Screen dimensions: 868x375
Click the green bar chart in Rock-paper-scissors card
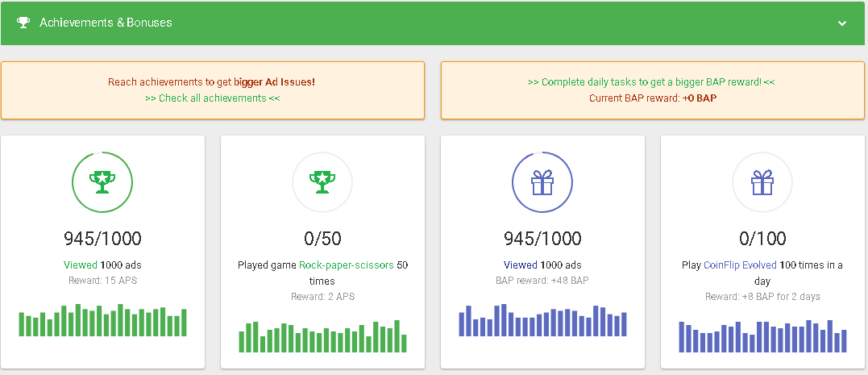(322, 336)
